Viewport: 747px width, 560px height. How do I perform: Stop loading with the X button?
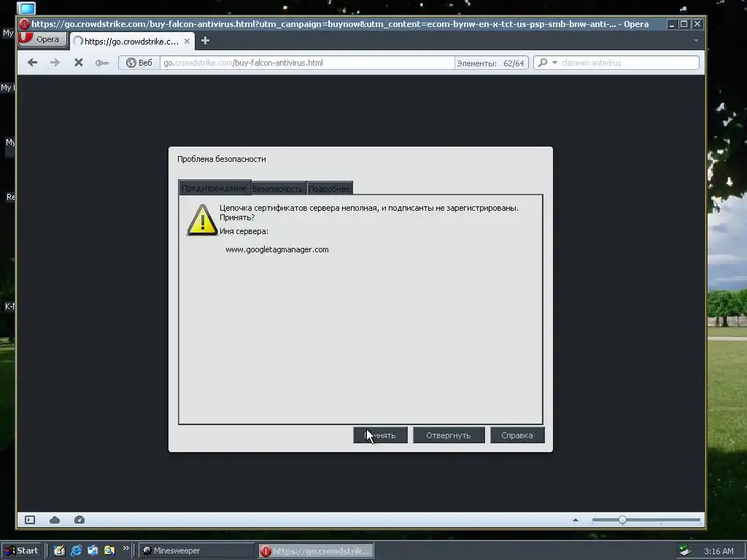[79, 63]
